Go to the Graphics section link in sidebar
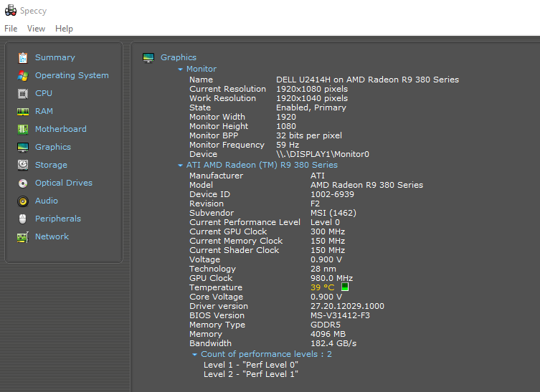 click(53, 147)
